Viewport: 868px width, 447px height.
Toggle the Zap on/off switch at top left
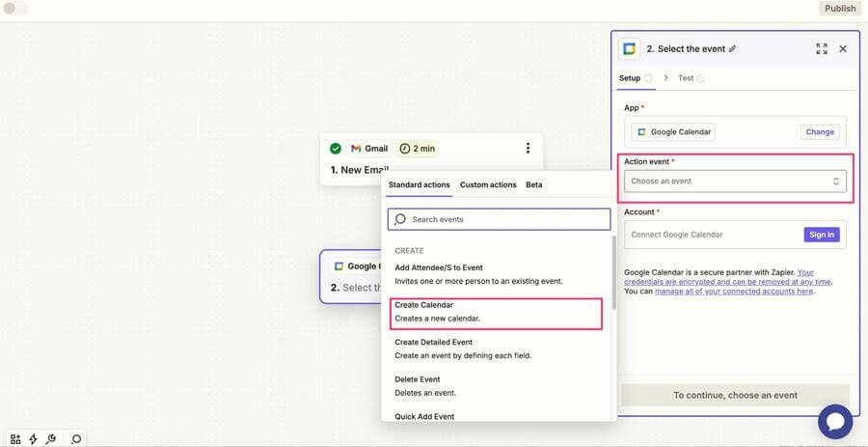click(14, 9)
